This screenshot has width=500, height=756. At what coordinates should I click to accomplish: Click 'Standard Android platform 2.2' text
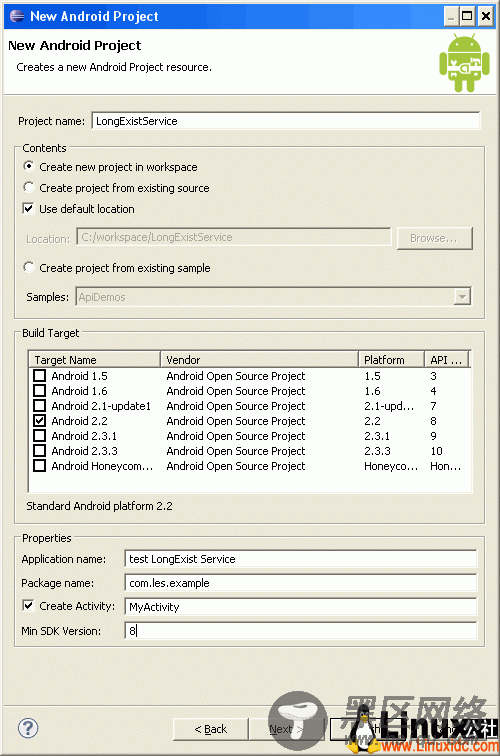click(99, 506)
